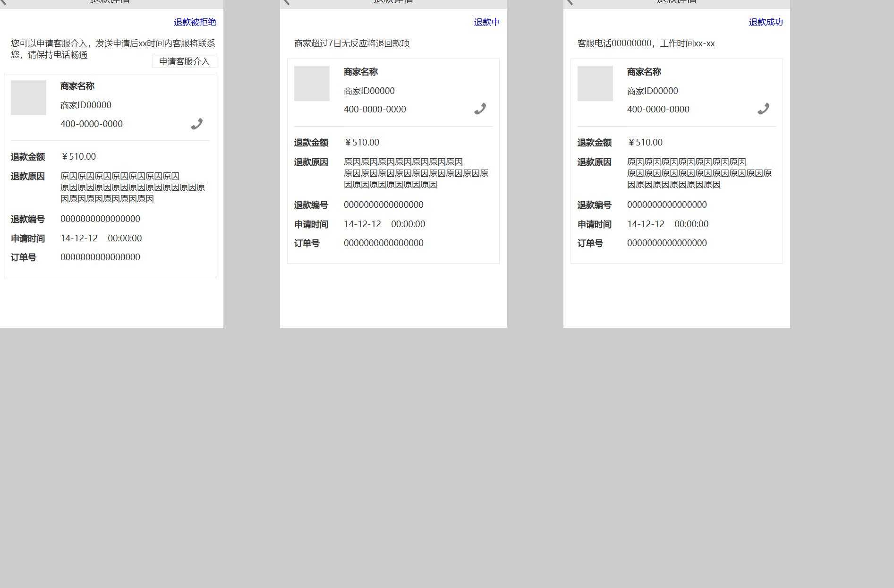Select 商家名称 in the 退款被拒绝 panel
The height and width of the screenshot is (588, 894).
tap(77, 86)
